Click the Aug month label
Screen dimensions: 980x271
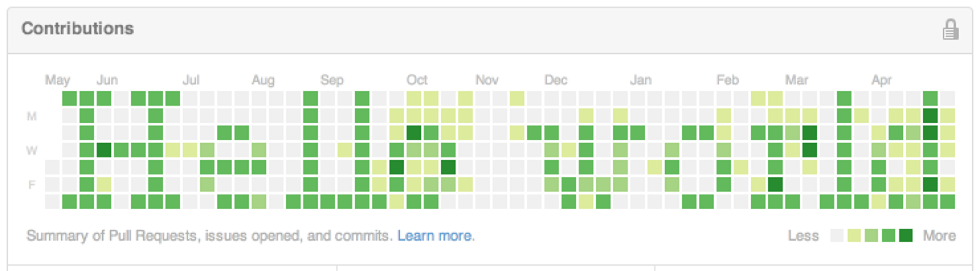click(263, 80)
